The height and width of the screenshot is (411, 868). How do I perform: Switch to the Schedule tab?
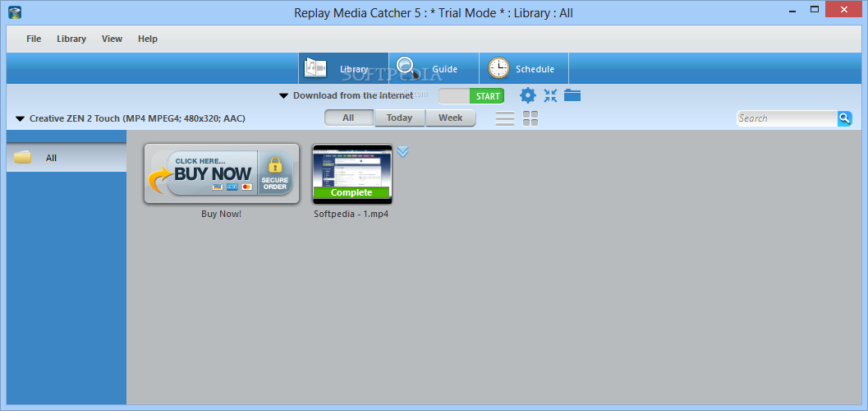tap(524, 69)
